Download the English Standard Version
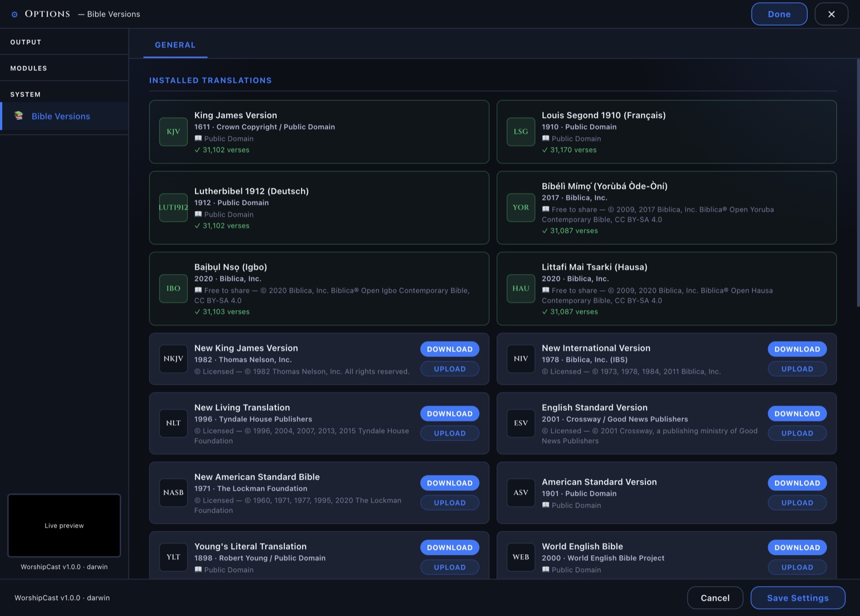The height and width of the screenshot is (616, 860). [x=797, y=414]
